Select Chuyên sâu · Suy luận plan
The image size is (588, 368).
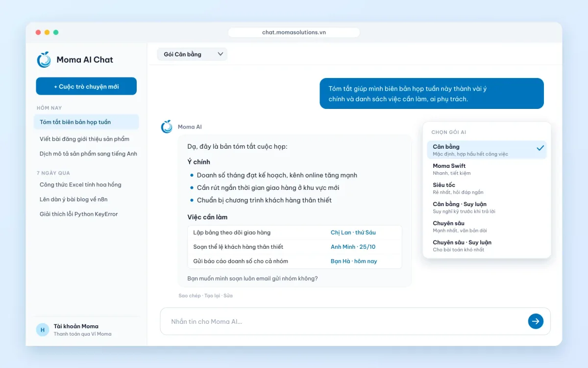(x=487, y=246)
